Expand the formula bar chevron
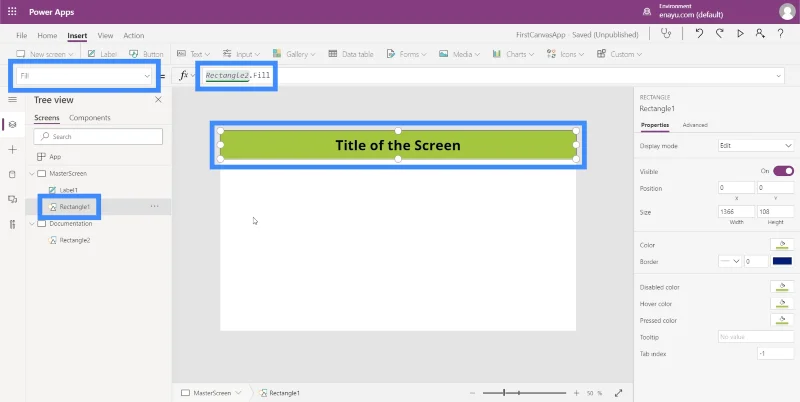 pyautogui.click(x=779, y=76)
